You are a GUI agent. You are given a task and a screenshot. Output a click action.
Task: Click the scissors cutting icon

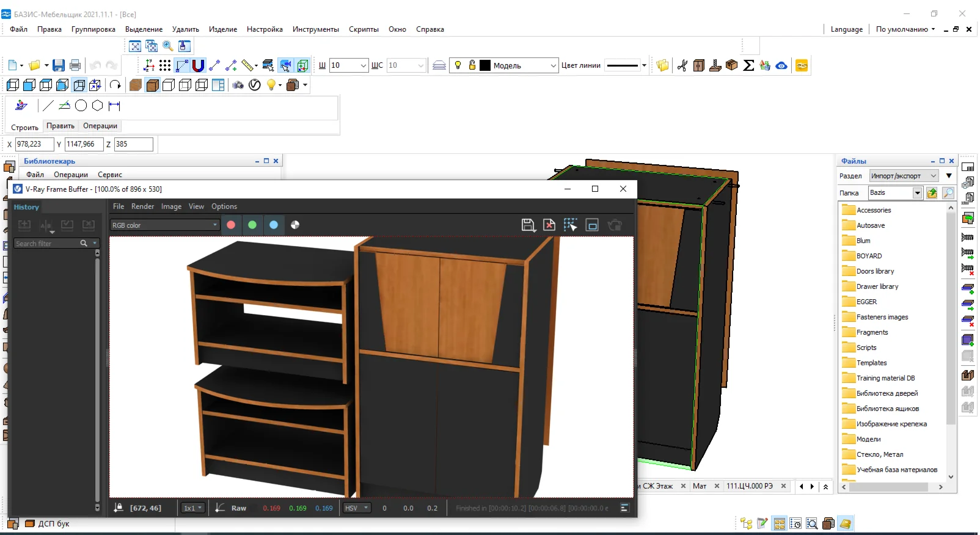(x=682, y=65)
